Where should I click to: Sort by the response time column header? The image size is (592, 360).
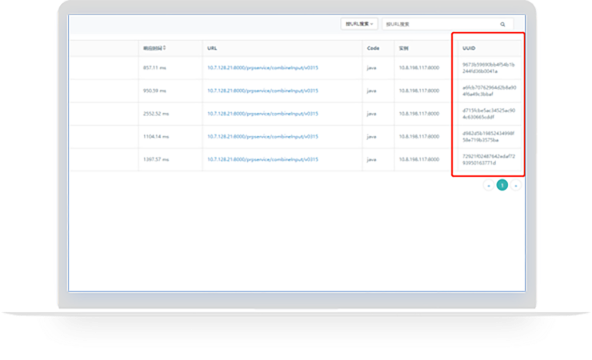click(x=154, y=48)
